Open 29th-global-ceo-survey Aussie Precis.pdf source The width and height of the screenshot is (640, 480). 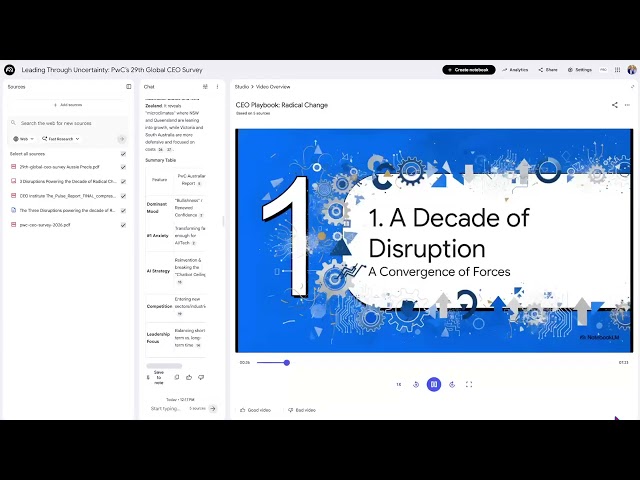[60, 167]
